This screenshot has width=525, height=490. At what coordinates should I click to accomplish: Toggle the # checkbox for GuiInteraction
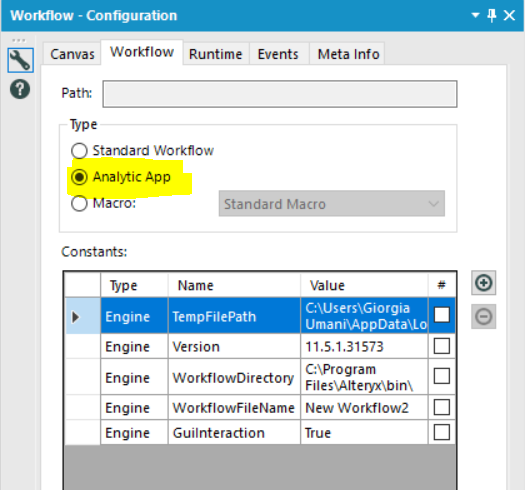442,432
